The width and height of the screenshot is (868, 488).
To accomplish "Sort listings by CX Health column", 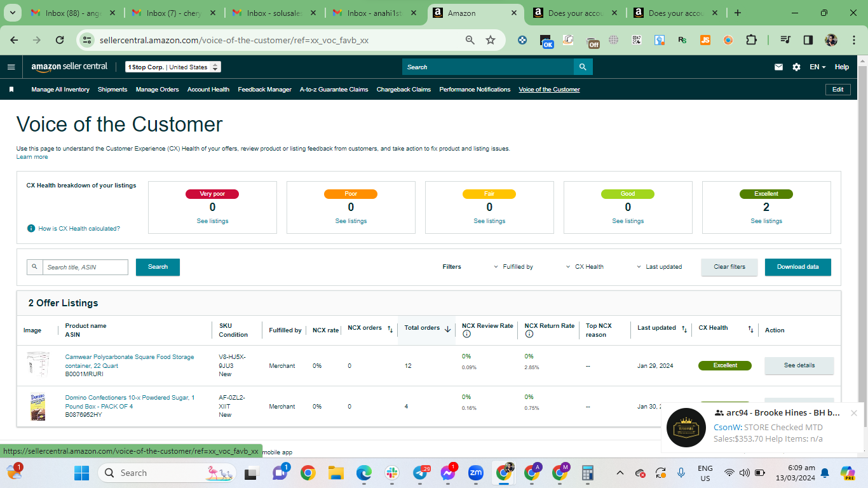I will click(x=750, y=329).
